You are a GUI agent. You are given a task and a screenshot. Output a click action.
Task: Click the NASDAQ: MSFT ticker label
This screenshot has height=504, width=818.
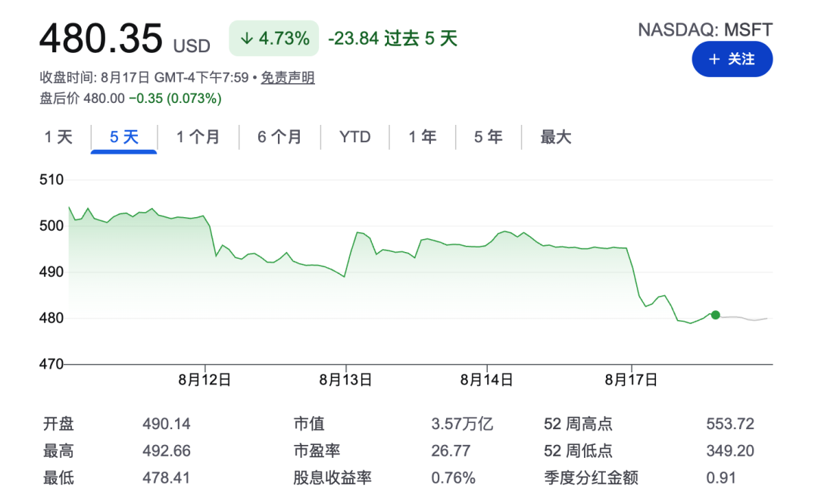click(705, 30)
